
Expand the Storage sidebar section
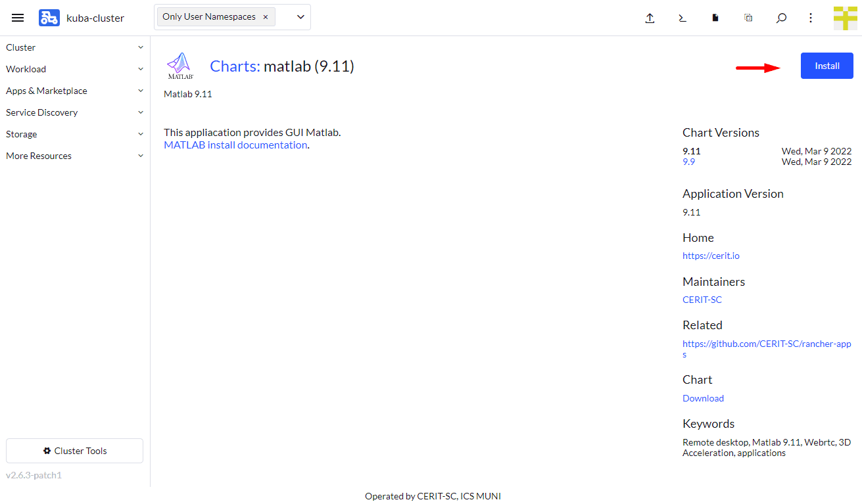[75, 134]
